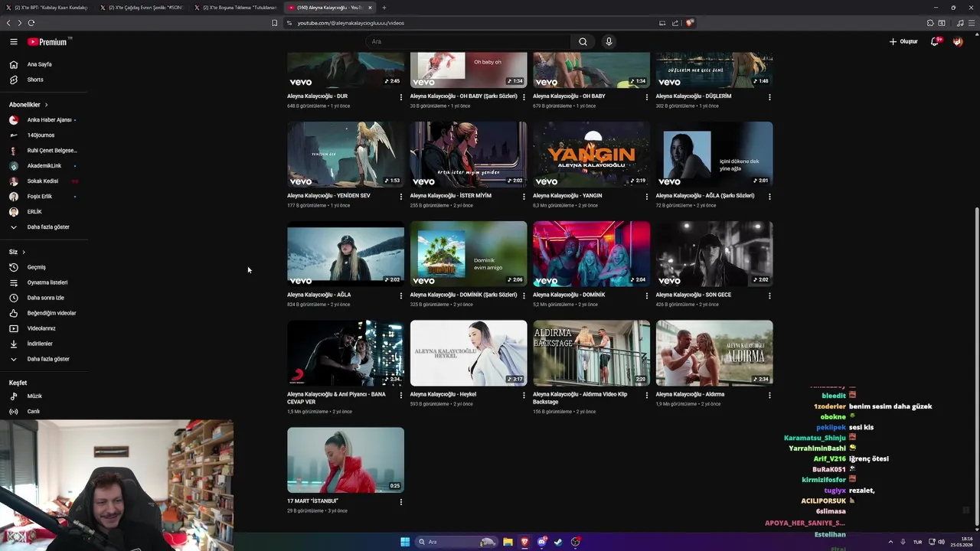Open options menu for SON GECE video
980x551 pixels.
769,295
